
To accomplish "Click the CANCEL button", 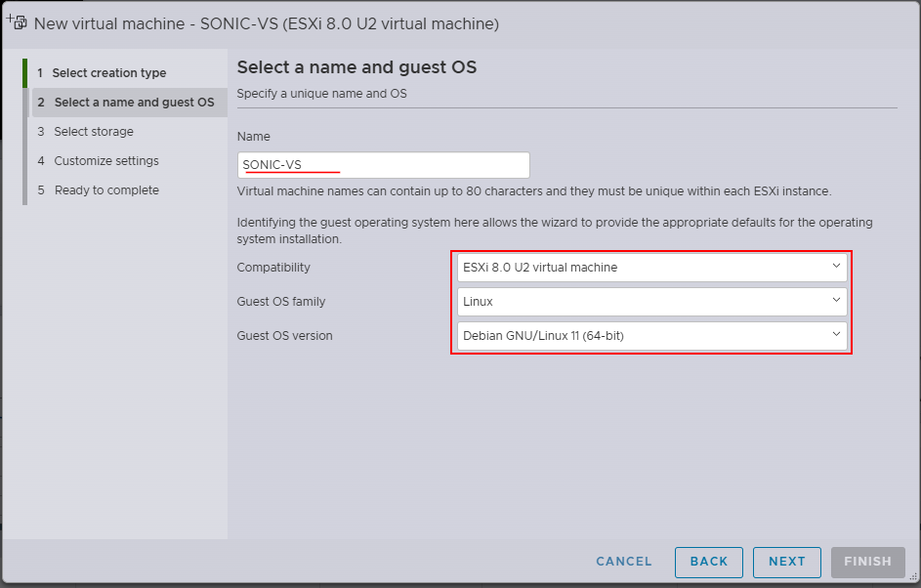I will pos(624,562).
